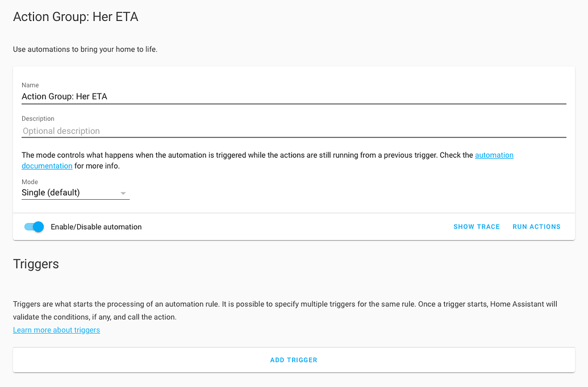Viewport: 588px width, 387px height.
Task: Click the Triggers section heading
Action: coord(36,264)
